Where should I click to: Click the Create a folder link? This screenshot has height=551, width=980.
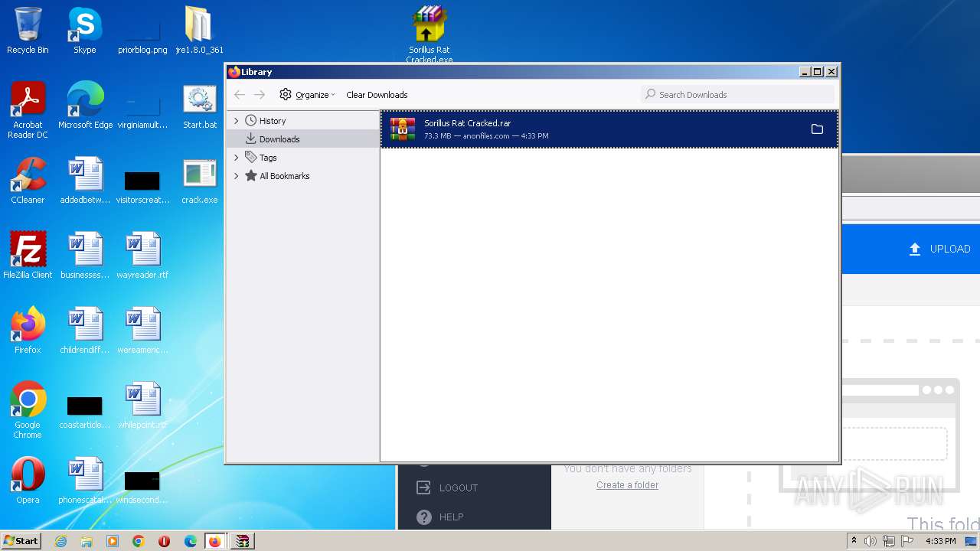627,485
